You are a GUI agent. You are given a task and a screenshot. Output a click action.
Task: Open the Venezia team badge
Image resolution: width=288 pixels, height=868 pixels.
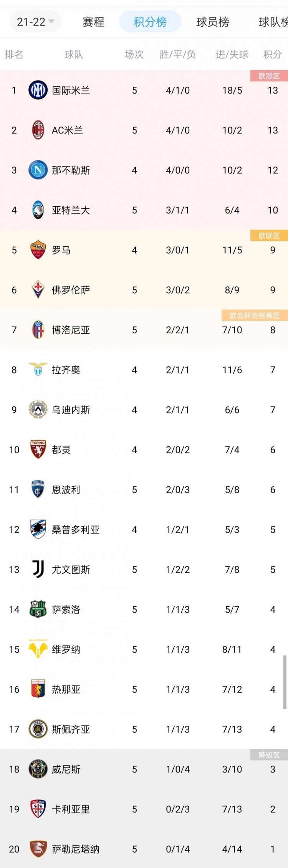tap(37, 769)
